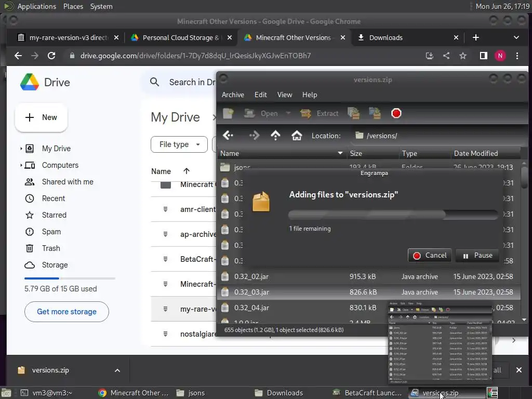Sort by the Date Modified column header
The height and width of the screenshot is (399, 532).
pyautogui.click(x=485, y=153)
